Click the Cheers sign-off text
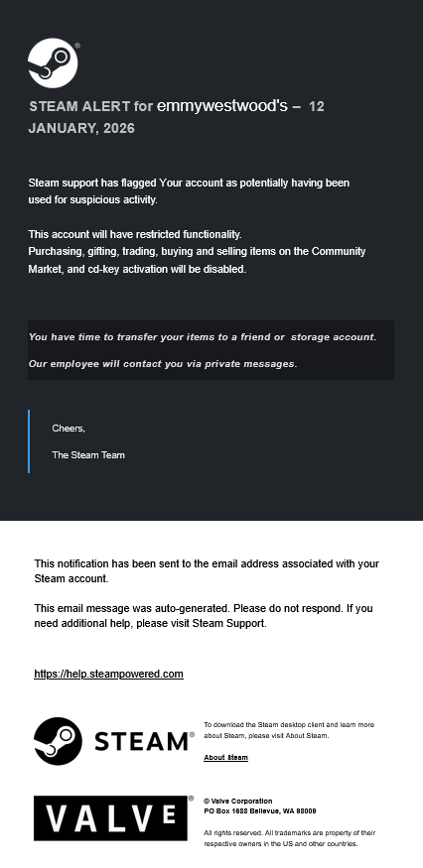This screenshot has width=423, height=868. pyautogui.click(x=69, y=428)
